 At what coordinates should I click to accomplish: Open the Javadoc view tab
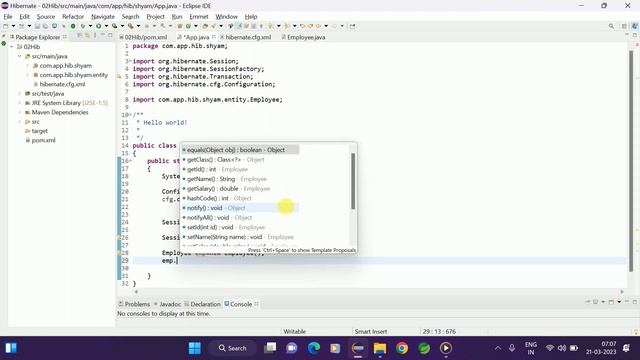(x=167, y=304)
